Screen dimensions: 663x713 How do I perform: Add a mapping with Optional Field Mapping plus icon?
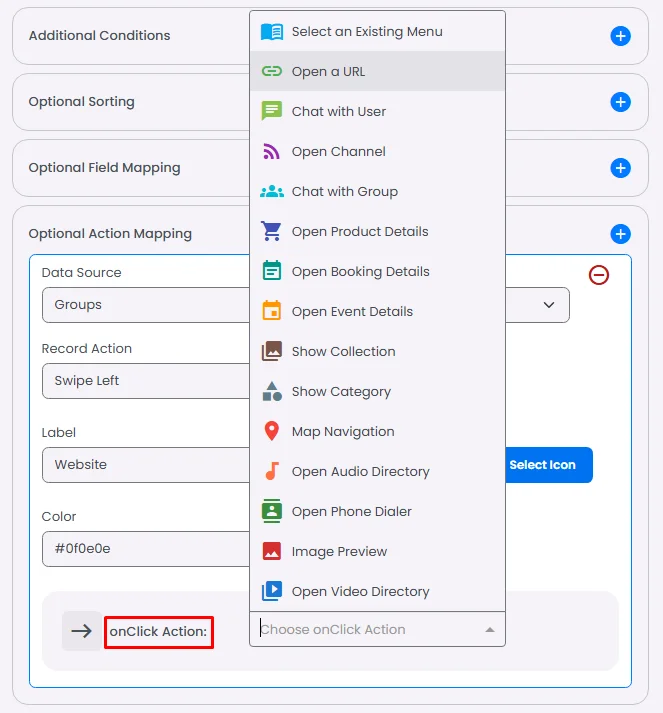tap(620, 168)
